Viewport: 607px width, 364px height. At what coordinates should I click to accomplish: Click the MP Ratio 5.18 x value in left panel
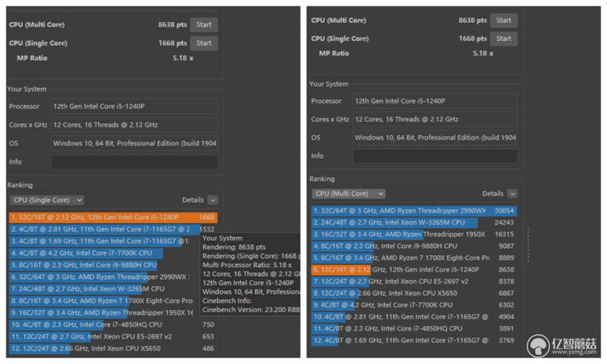pyautogui.click(x=183, y=58)
